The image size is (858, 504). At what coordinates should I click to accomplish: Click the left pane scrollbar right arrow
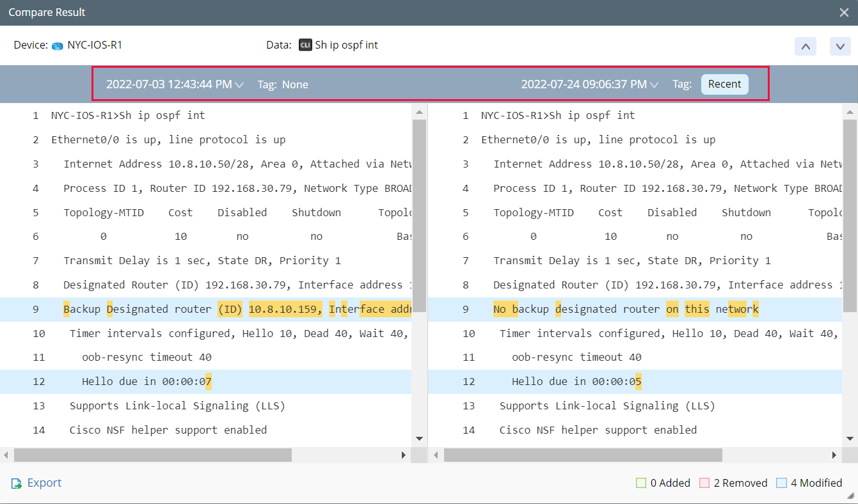[x=403, y=455]
